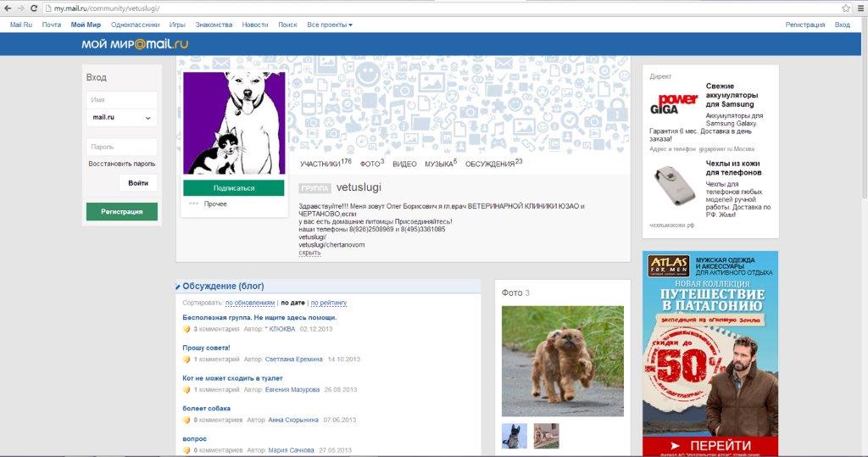This screenshot has height=457, width=868.
Task: Open Одноклассники in top navigation
Action: 135,25
